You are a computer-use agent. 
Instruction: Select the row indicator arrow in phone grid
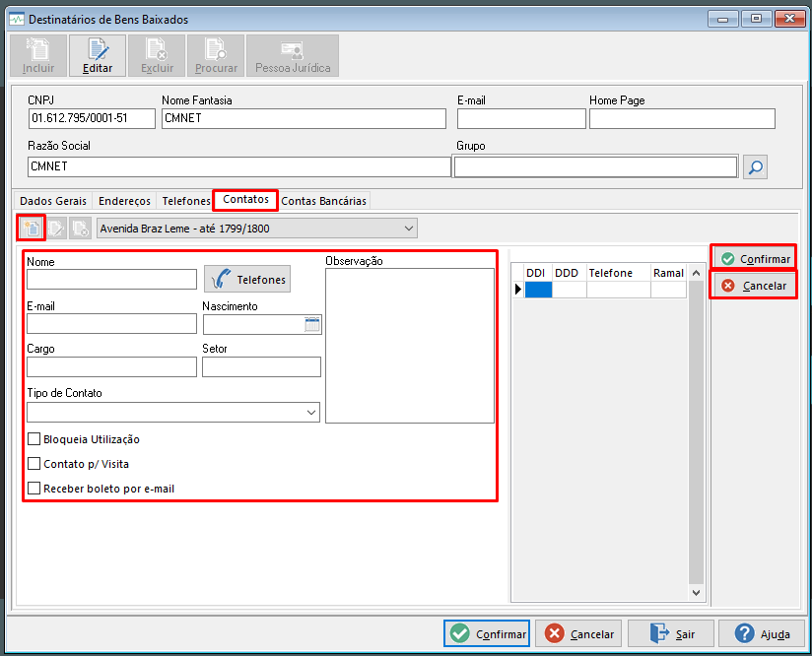coord(518,290)
